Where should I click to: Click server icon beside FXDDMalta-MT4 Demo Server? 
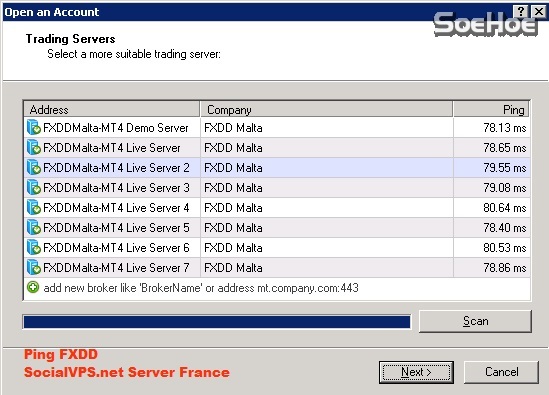click(34, 127)
